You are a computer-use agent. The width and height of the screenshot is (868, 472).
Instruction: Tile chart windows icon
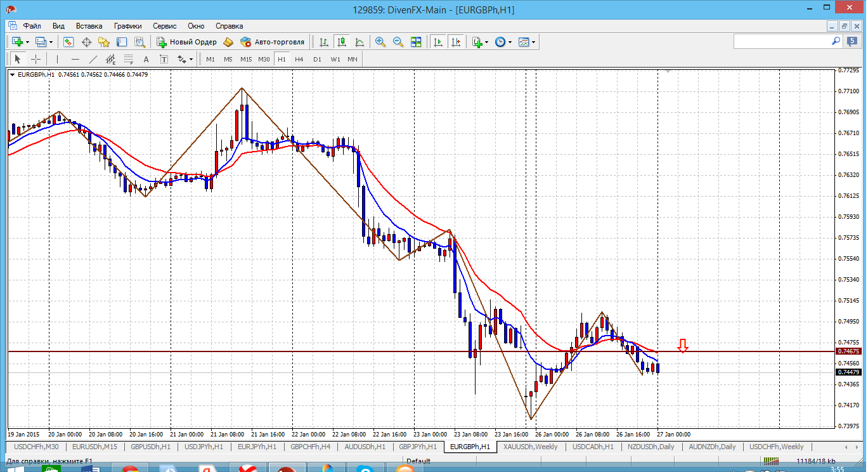pos(416,42)
